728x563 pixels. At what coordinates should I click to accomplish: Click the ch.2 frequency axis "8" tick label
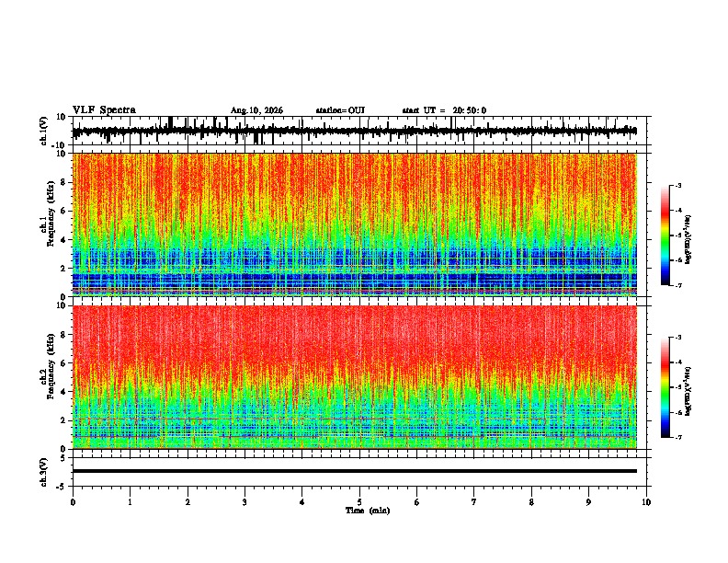[63, 335]
